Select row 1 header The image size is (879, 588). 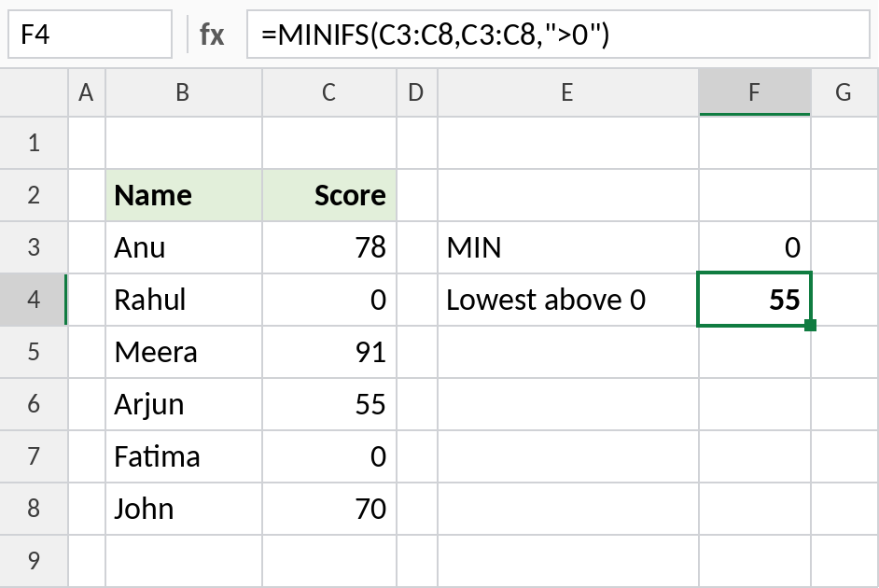point(34,143)
